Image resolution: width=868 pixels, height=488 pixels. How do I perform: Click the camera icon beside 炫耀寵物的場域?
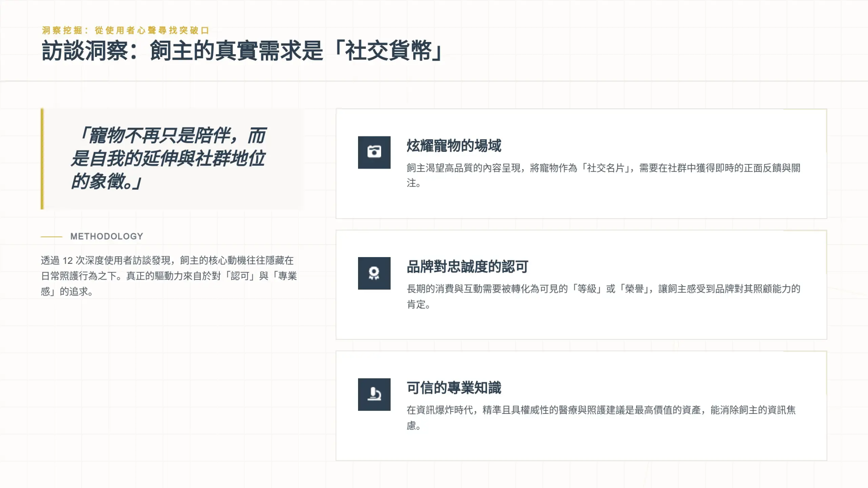(374, 152)
